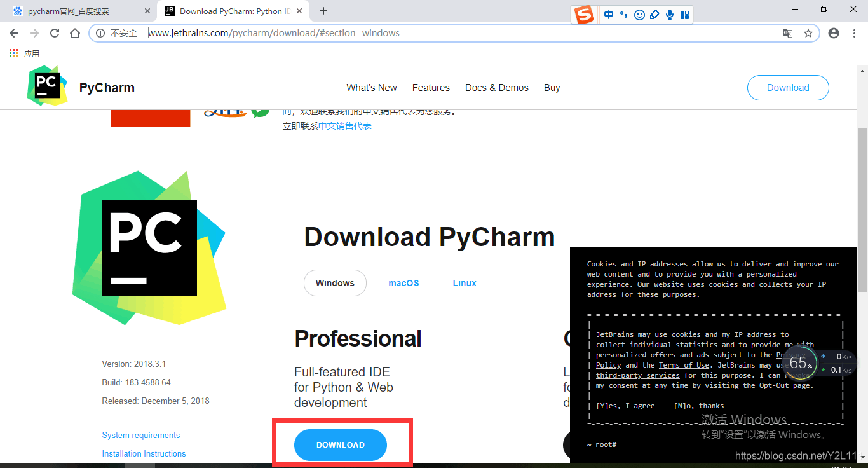Click the Sogou S input method logo
Viewport: 868px width, 468px height.
[584, 15]
